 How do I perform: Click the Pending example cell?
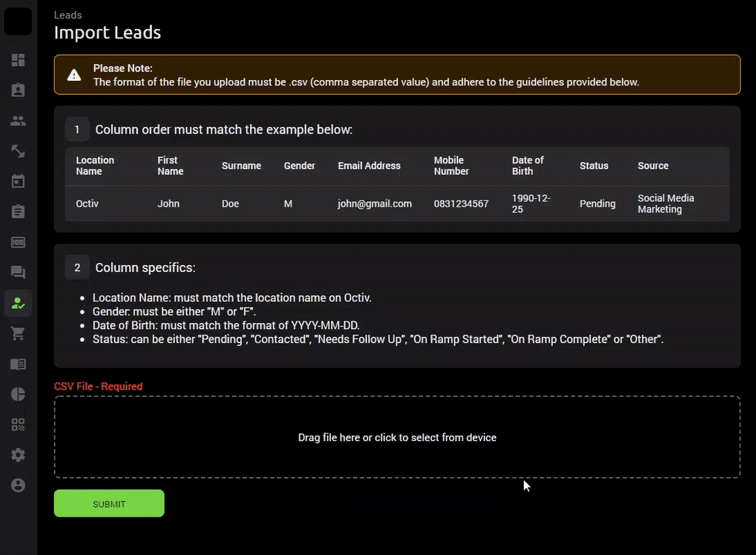[x=597, y=203]
